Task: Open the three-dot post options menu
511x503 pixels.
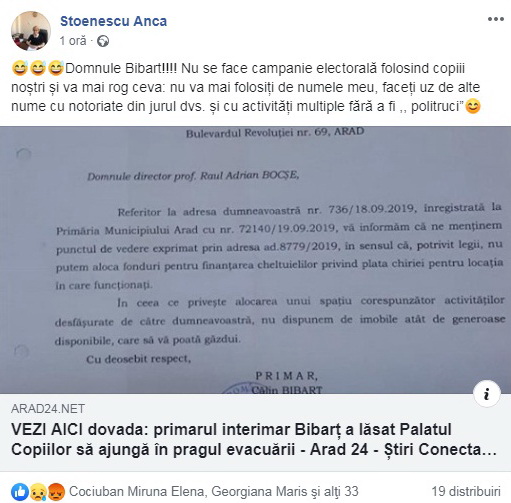Action: (496, 19)
